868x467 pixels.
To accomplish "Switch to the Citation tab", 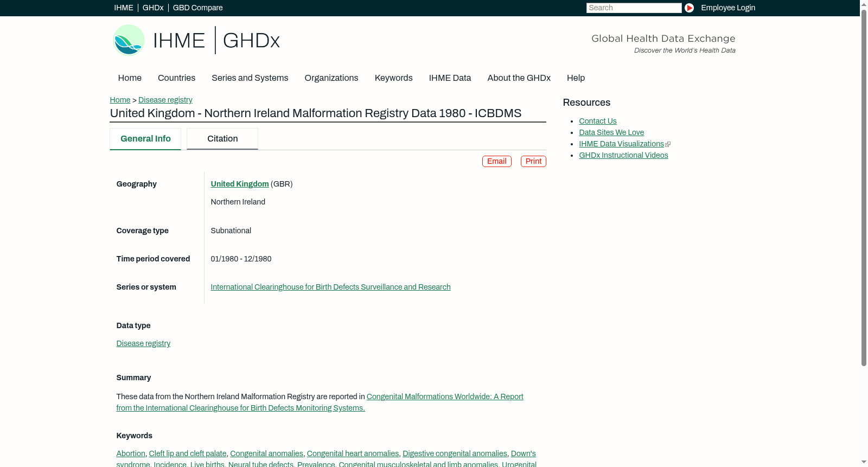I will coord(222,139).
